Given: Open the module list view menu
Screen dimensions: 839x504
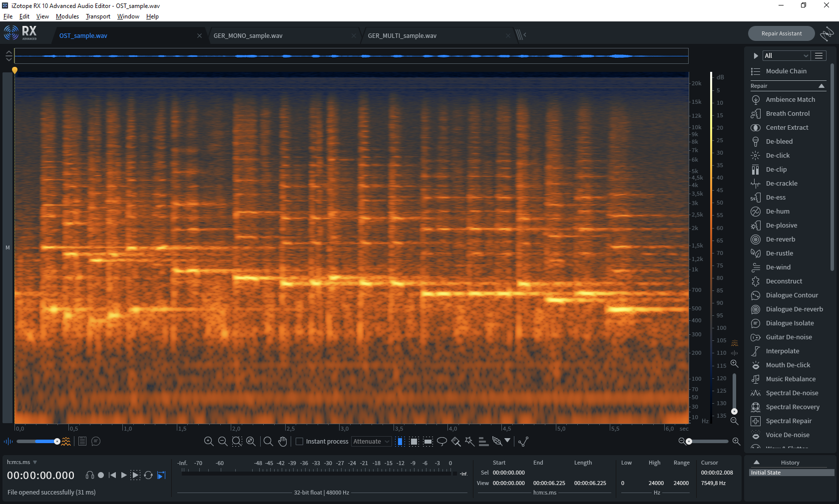Looking at the screenshot, I should point(819,55).
